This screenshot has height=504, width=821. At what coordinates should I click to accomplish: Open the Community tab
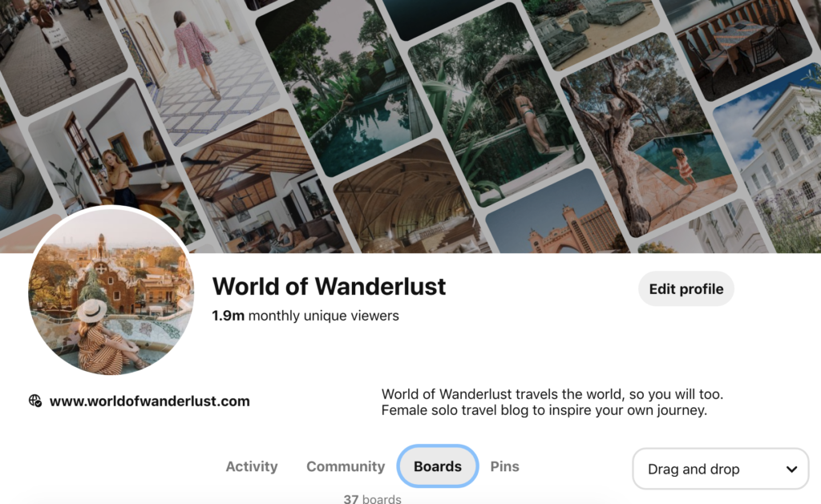click(346, 466)
